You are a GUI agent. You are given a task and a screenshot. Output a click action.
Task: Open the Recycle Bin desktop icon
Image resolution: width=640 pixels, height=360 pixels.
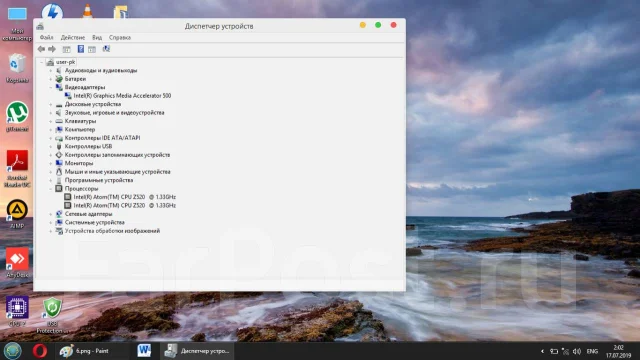(17, 68)
